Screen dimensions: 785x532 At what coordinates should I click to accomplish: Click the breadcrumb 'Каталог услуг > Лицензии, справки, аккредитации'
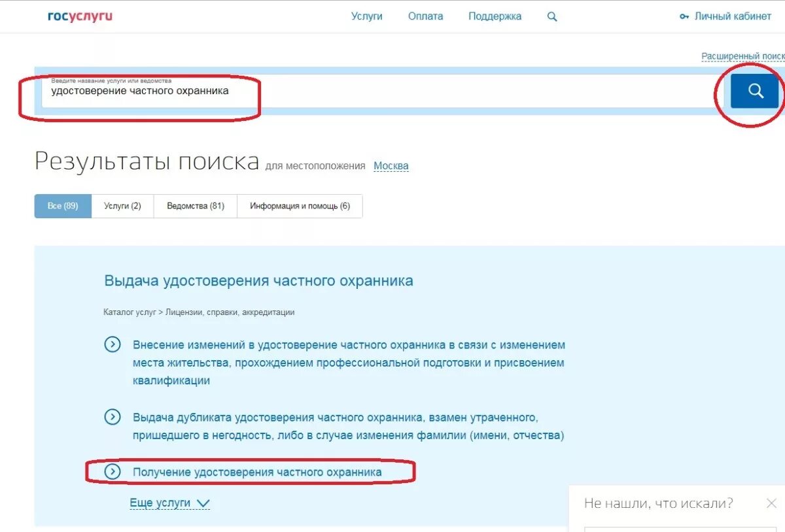click(199, 312)
